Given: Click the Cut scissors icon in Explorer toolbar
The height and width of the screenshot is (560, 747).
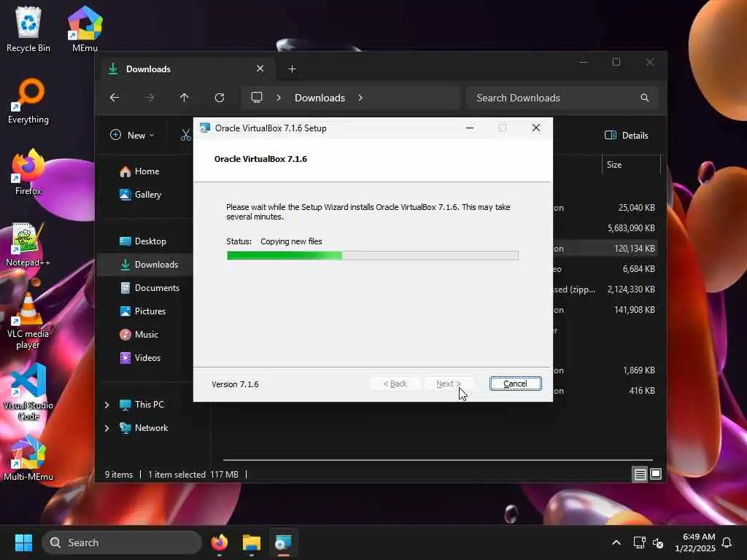Looking at the screenshot, I should click(186, 135).
